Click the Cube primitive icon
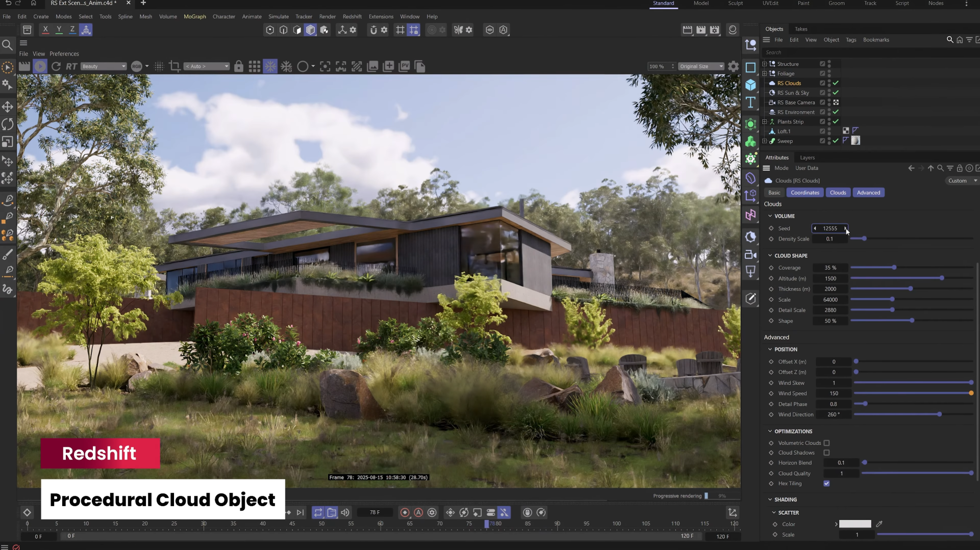This screenshot has height=550, width=980. pos(750,85)
